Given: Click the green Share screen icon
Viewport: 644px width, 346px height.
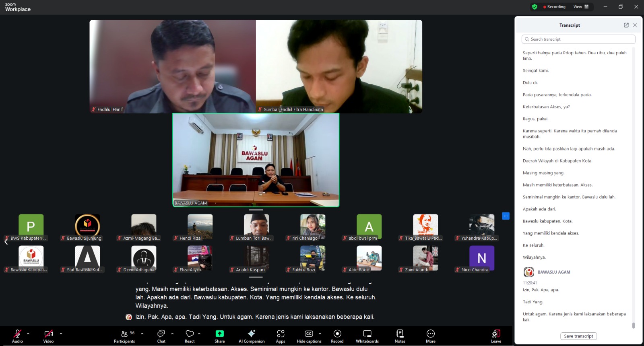Looking at the screenshot, I should point(220,334).
